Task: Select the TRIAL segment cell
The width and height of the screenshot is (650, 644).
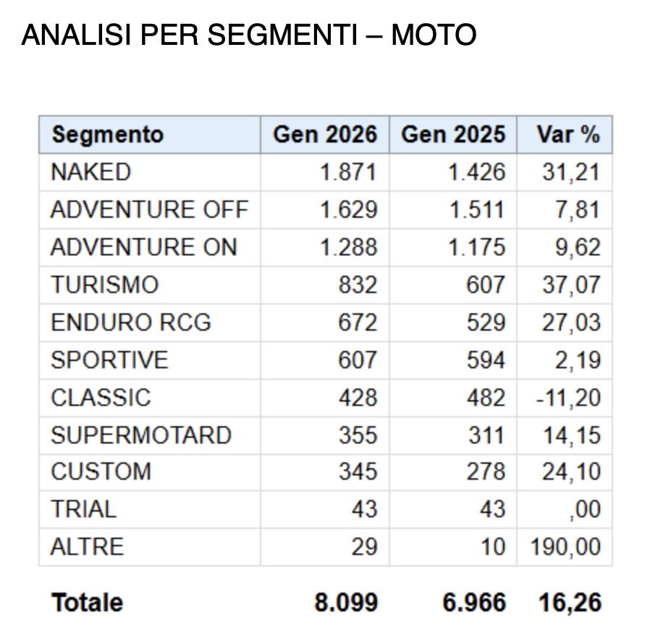Action: click(83, 509)
